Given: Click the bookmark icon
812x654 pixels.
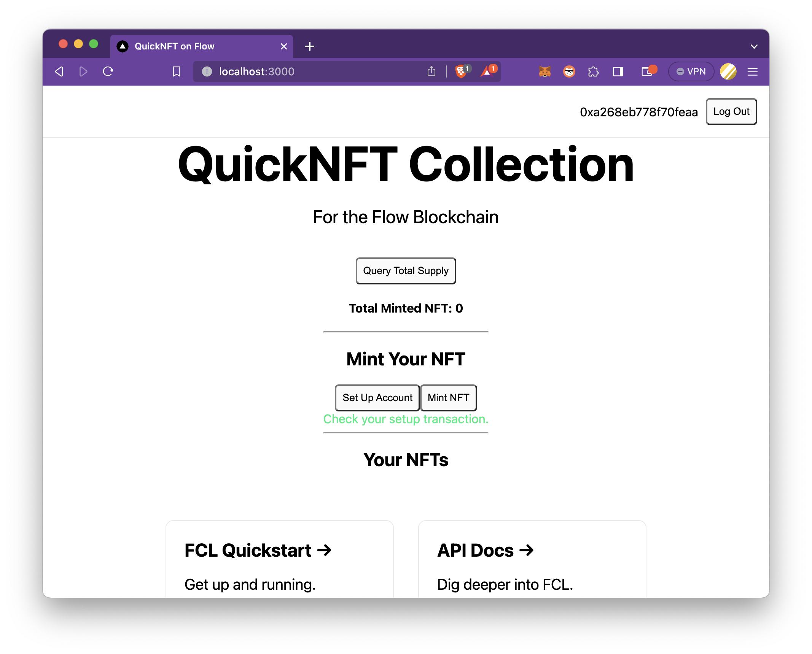Looking at the screenshot, I should (176, 71).
